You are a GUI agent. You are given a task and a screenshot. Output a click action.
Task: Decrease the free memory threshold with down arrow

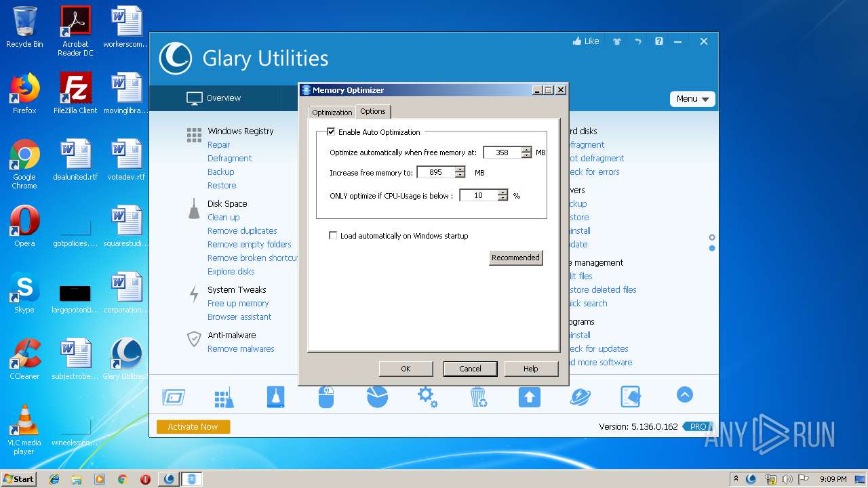[x=527, y=156]
